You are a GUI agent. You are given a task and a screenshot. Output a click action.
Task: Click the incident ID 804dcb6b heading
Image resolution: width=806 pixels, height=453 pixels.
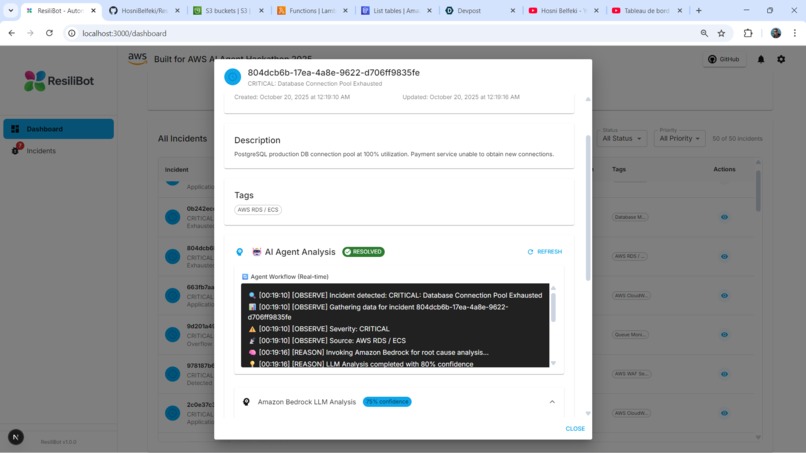(x=334, y=73)
